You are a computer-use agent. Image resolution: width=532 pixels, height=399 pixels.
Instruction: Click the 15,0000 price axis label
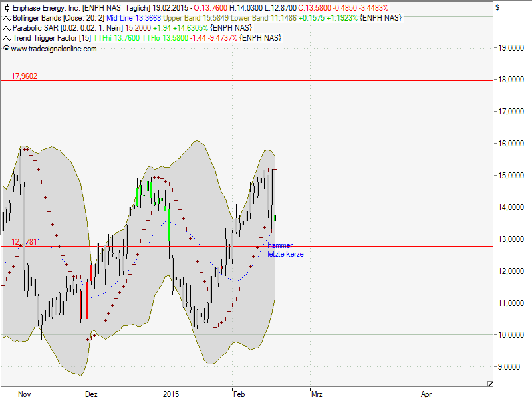(511, 176)
